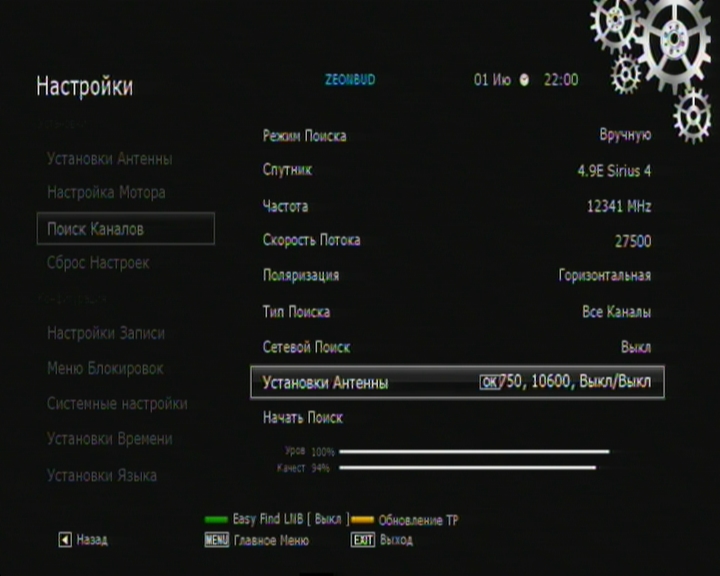Change Тип Поиска from Все Каналы

tap(616, 312)
